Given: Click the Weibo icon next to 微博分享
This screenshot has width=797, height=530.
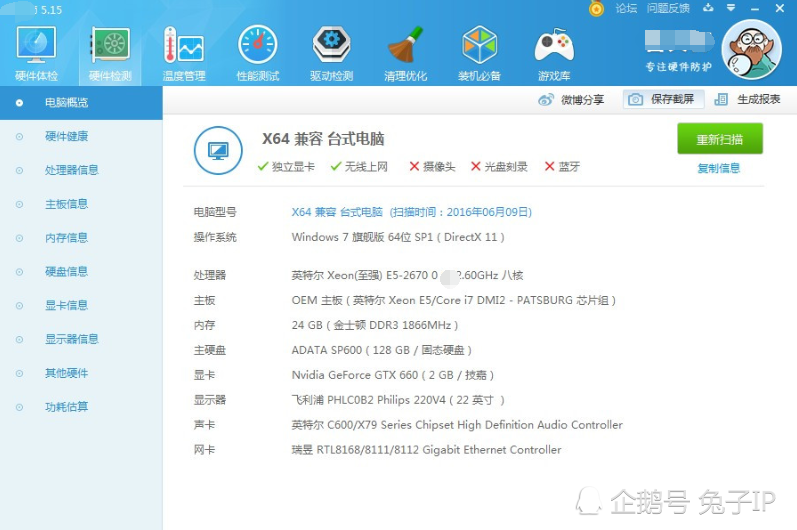Looking at the screenshot, I should coord(546,100).
